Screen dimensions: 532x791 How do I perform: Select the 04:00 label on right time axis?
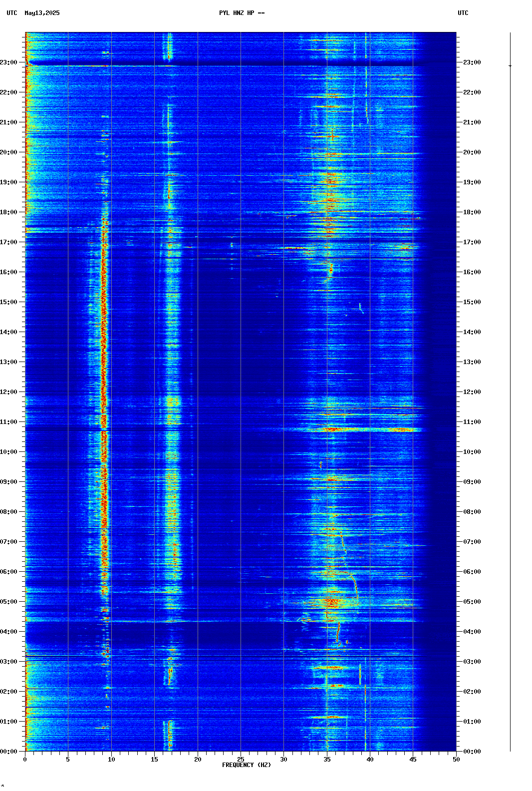coord(472,632)
